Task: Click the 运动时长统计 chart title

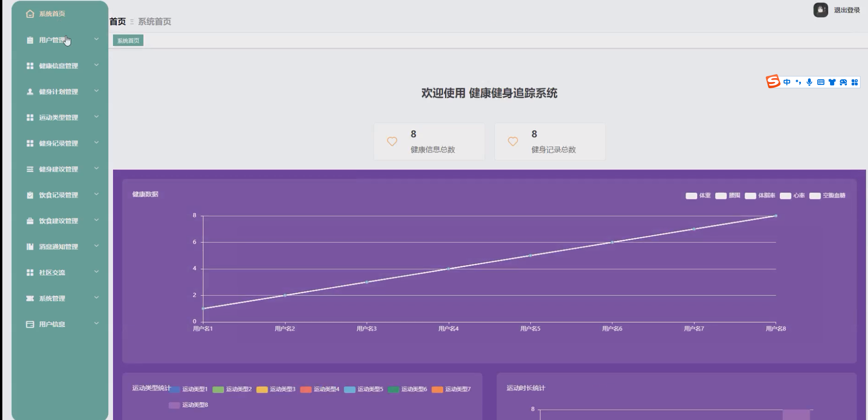Action: coord(526,388)
